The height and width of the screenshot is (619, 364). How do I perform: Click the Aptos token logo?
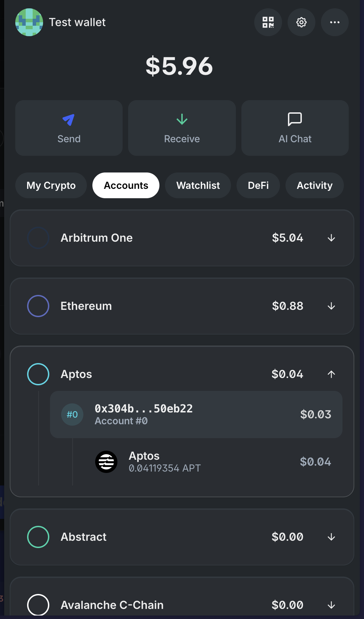106,462
